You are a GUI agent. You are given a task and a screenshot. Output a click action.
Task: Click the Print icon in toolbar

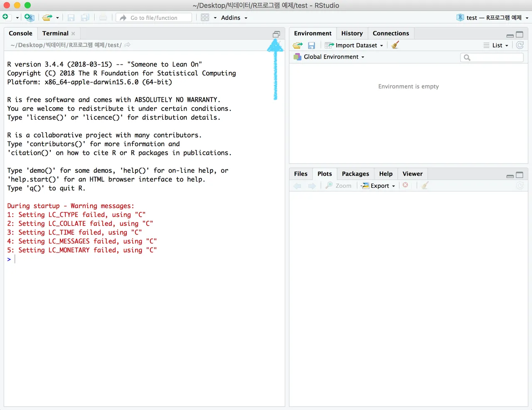click(103, 17)
